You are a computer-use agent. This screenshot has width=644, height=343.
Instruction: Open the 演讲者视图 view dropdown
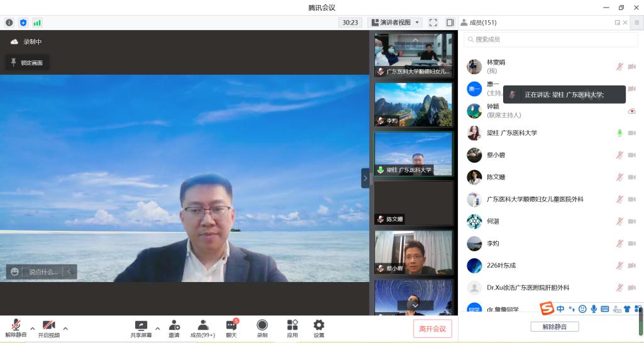395,23
